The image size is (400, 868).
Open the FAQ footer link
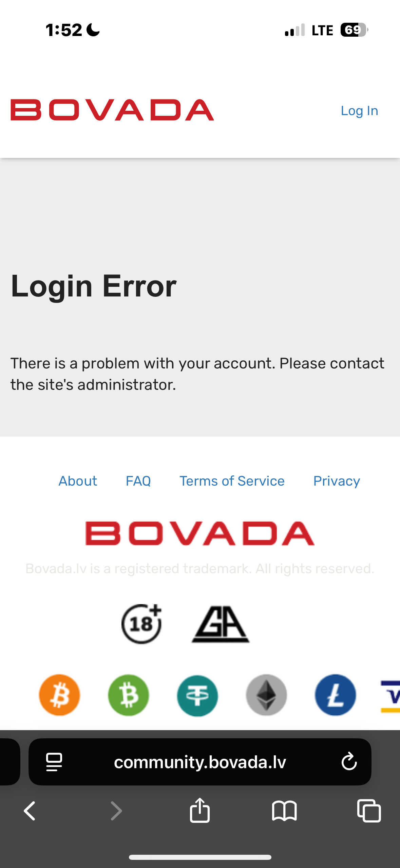138,481
